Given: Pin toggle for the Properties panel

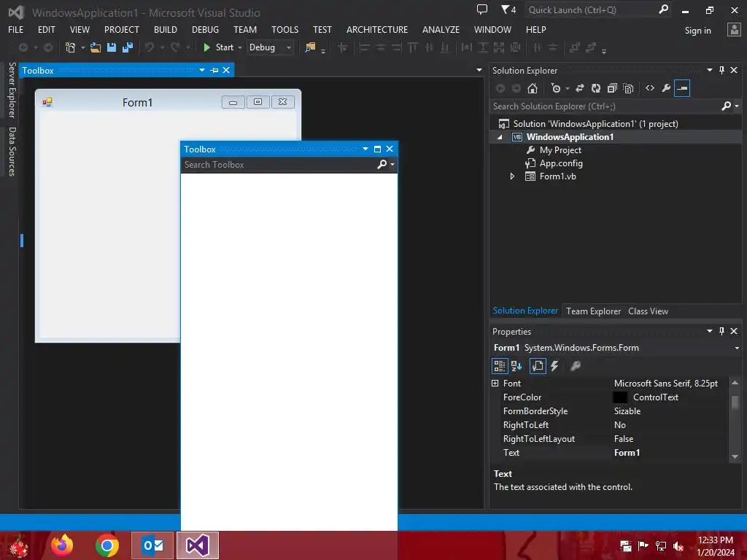Looking at the screenshot, I should pos(721,331).
